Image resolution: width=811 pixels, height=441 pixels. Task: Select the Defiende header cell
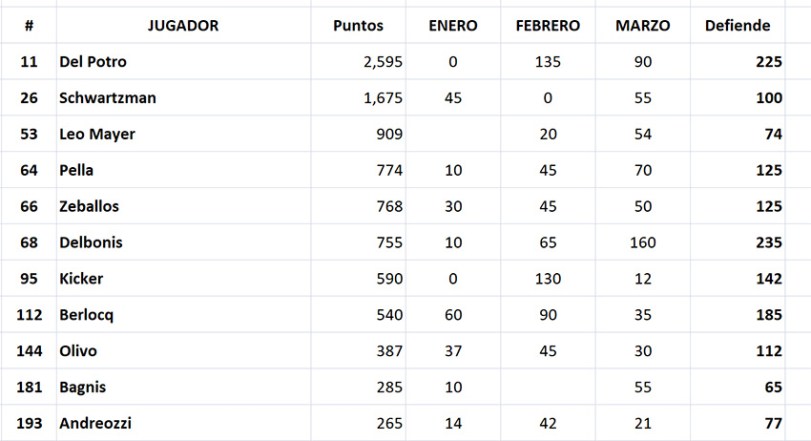coord(737,26)
